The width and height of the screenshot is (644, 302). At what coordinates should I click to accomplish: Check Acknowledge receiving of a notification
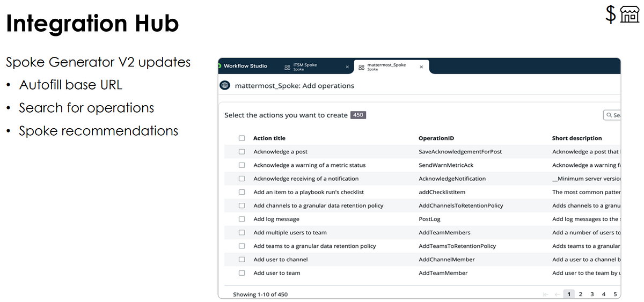point(242,179)
